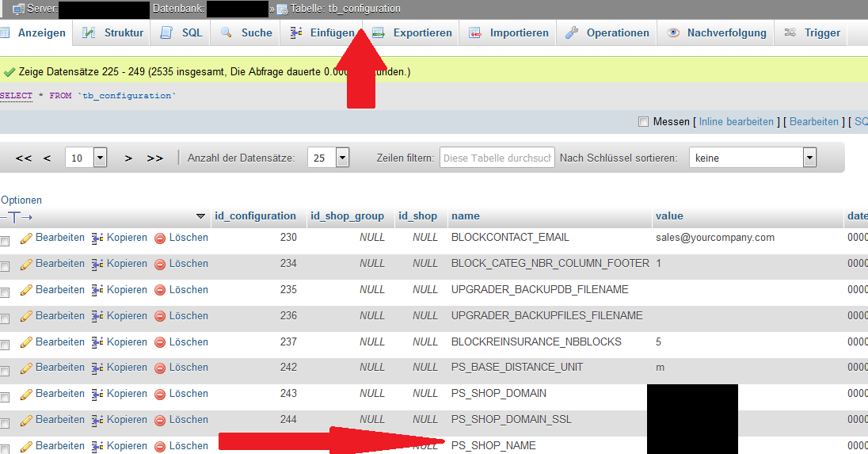Click copy icon for row 235
868x454 pixels.
pos(97,291)
